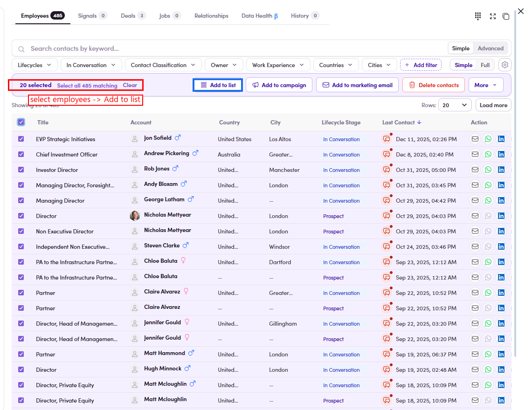Screen dimensions: 532x410
Task: Untick the Chief Investment Officer checkbox
Action: (21, 154)
